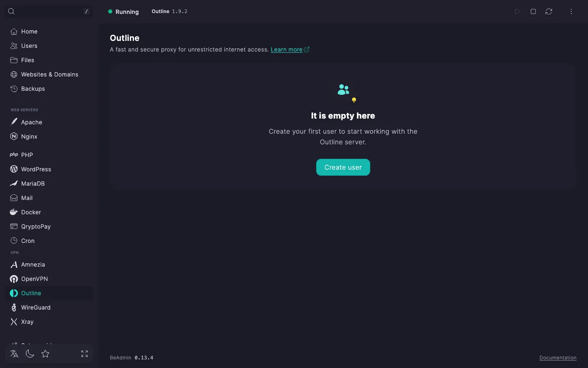Click the Apache feather icon
588x368 pixels.
pos(14,122)
